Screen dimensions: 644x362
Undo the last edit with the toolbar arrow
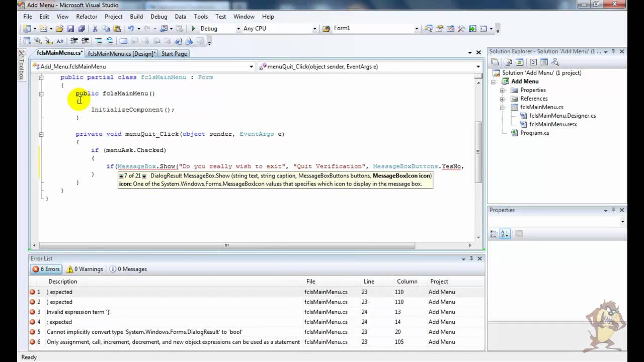click(131, 29)
